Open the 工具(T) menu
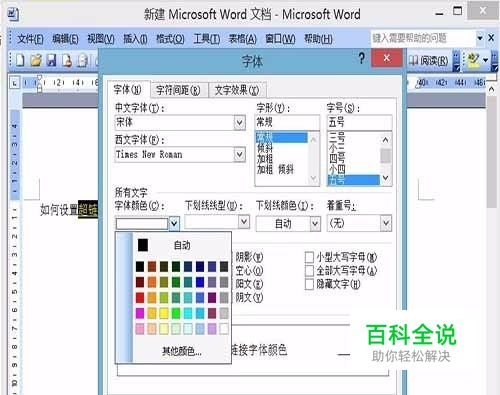 [207, 39]
